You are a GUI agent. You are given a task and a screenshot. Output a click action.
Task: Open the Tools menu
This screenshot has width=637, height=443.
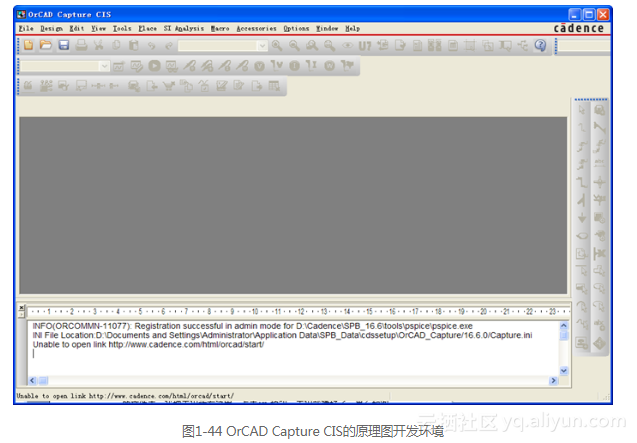122,28
